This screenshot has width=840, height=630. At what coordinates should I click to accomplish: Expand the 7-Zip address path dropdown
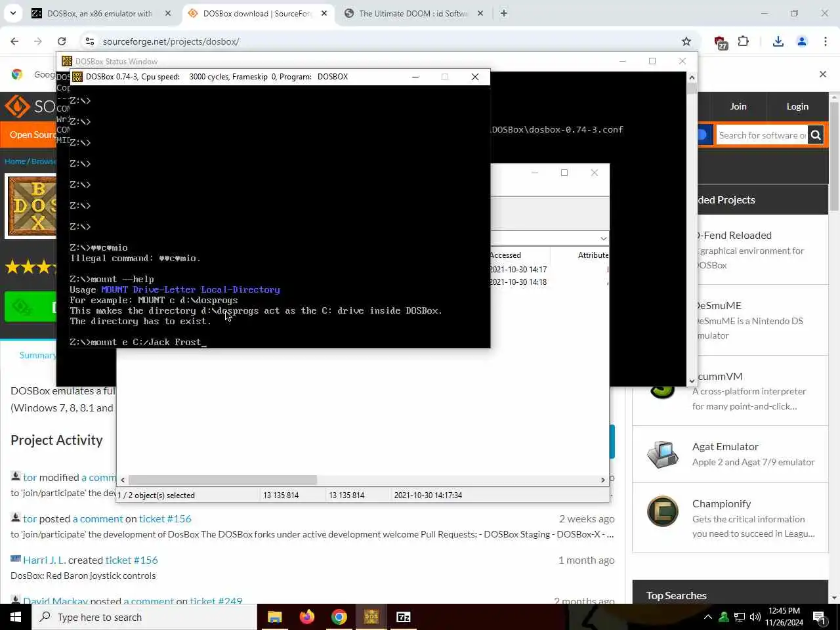point(603,238)
